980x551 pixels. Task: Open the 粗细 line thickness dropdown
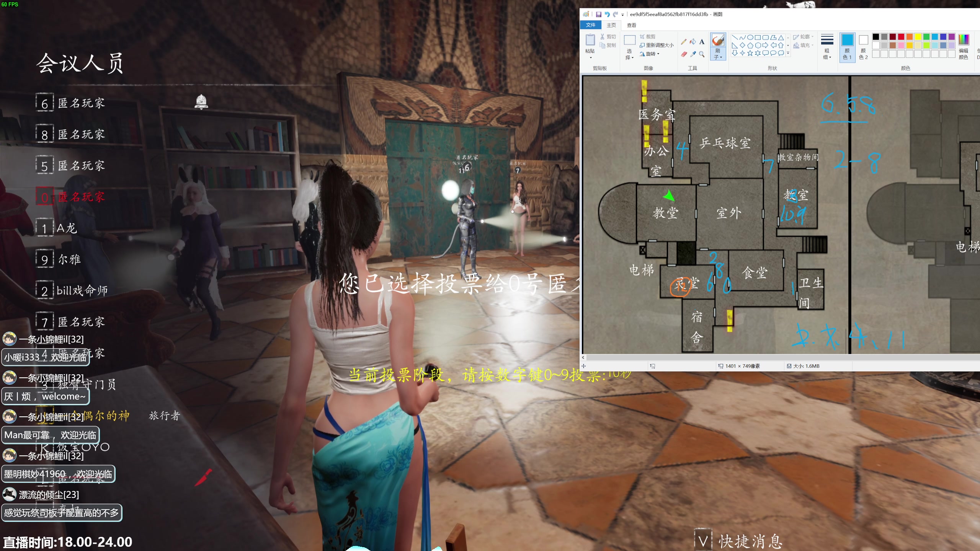point(827,47)
